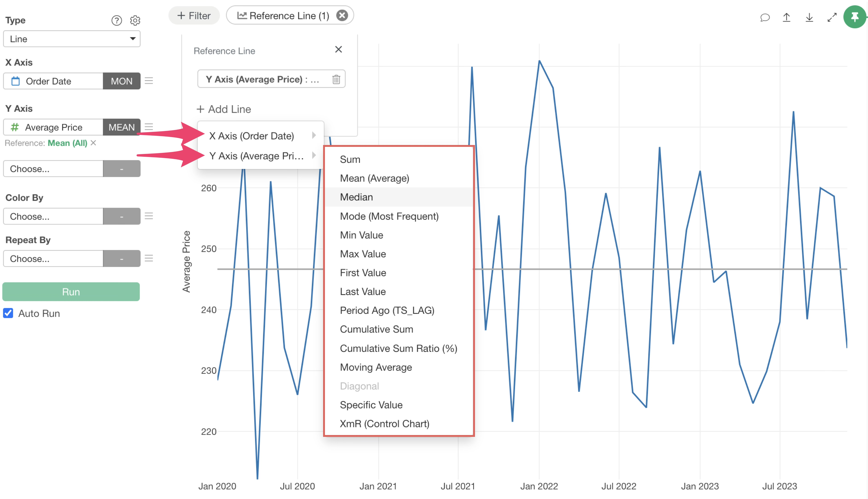Click the + Filter button

(x=194, y=16)
